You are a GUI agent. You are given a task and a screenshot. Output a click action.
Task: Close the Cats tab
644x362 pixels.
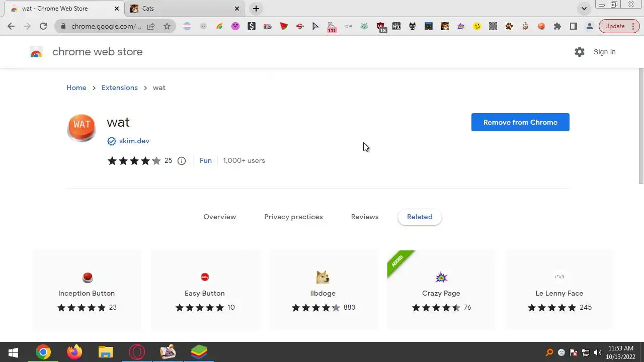[x=237, y=9]
